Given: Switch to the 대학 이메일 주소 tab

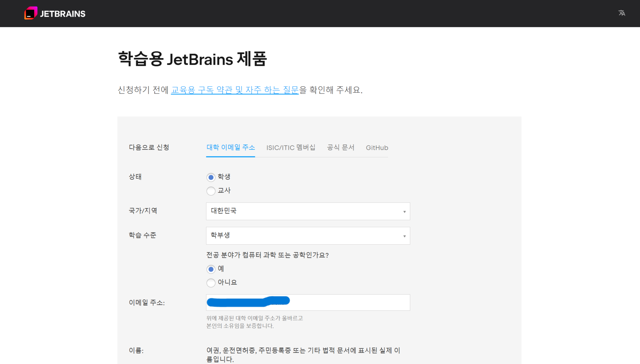Looking at the screenshot, I should [x=230, y=148].
